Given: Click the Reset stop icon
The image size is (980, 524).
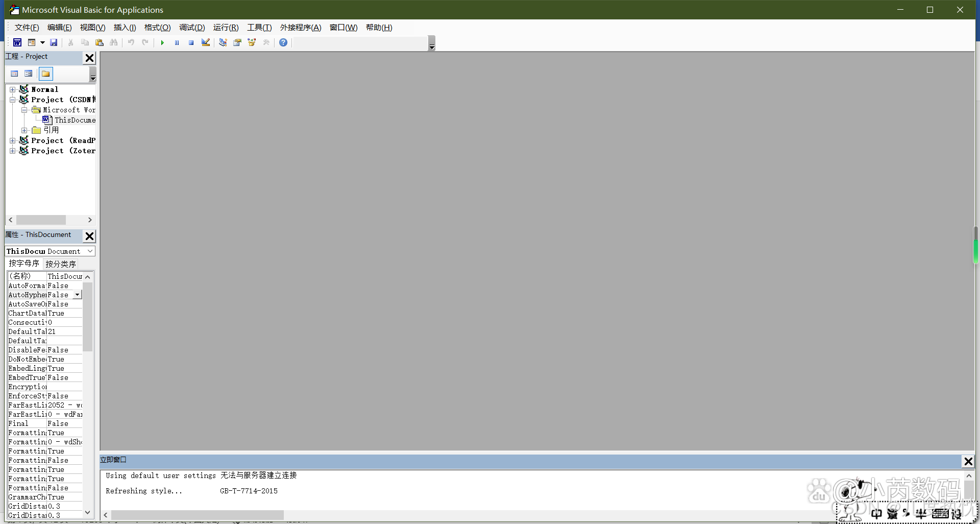Looking at the screenshot, I should pyautogui.click(x=191, y=42).
